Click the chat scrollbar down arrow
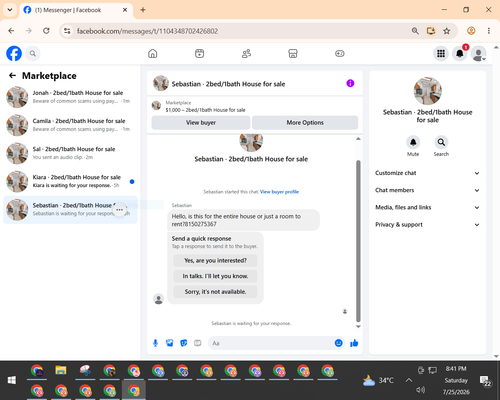The width and height of the screenshot is (500, 400). pos(358,327)
